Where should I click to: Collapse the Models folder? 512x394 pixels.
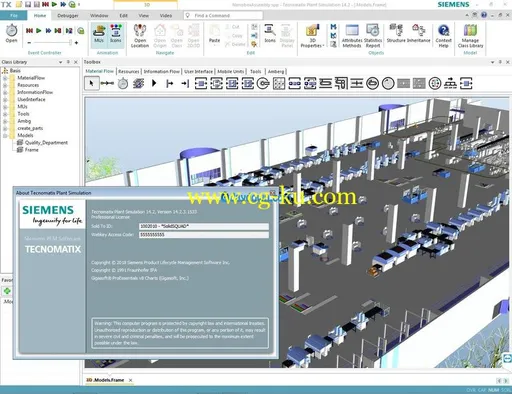click(x=5, y=136)
